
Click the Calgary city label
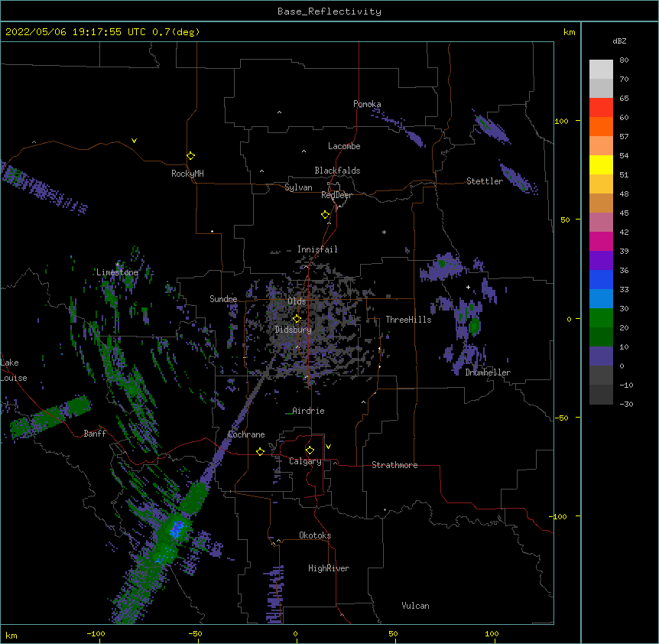[x=305, y=461]
